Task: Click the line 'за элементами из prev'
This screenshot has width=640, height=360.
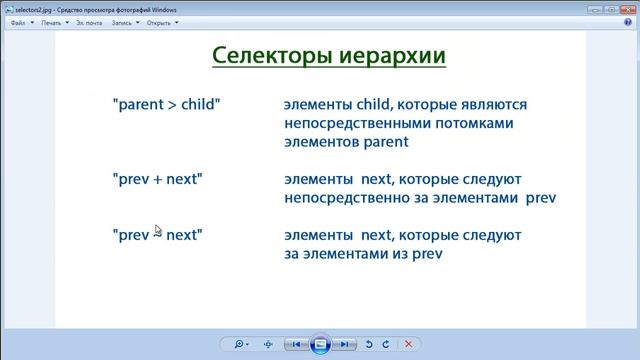Action: click(363, 254)
